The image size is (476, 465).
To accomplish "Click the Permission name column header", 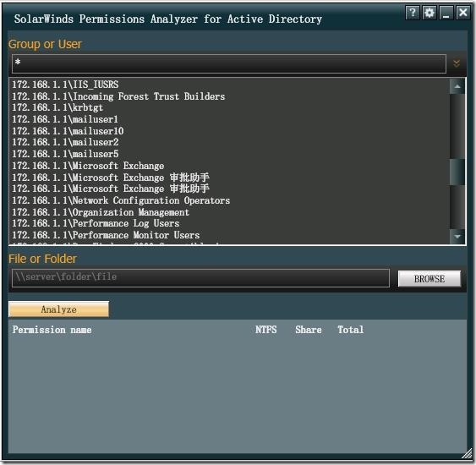I will click(x=52, y=330).
